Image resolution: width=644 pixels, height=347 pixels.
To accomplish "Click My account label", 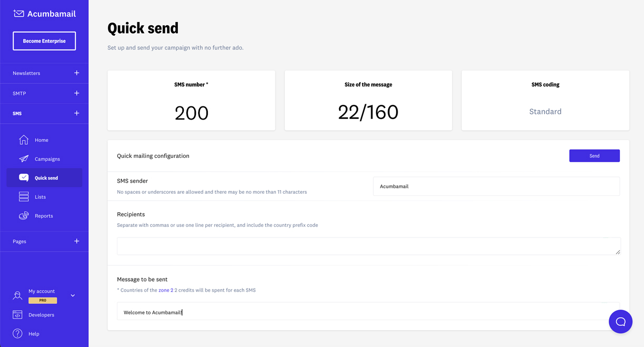I will click(42, 291).
